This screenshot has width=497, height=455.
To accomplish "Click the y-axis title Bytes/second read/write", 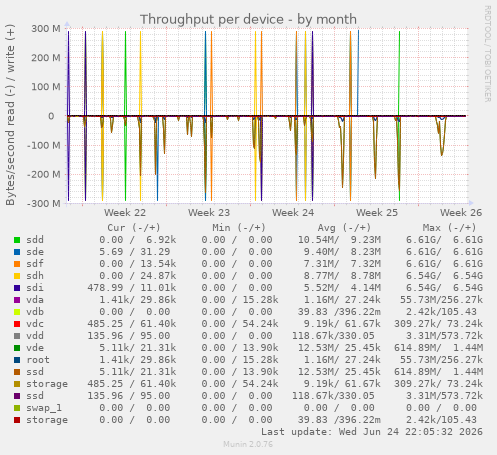I will point(10,115).
